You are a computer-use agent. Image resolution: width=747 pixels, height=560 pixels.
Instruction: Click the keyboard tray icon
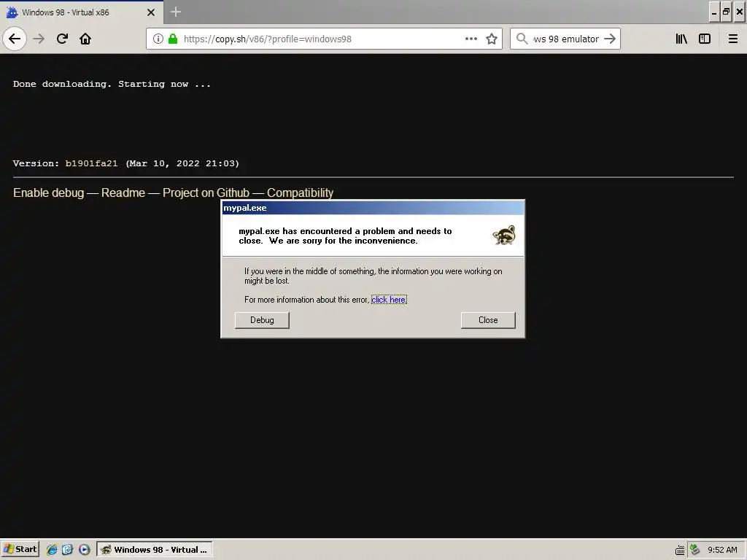tap(680, 551)
